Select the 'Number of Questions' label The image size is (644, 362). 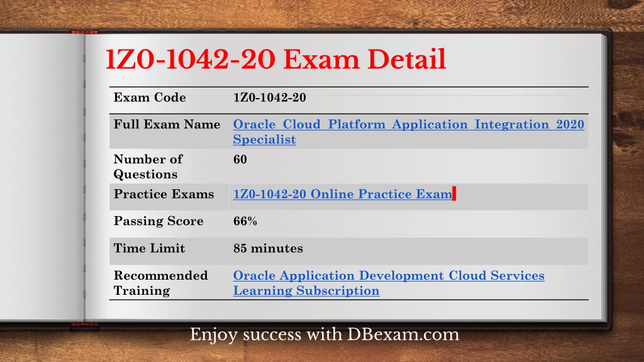point(148,167)
